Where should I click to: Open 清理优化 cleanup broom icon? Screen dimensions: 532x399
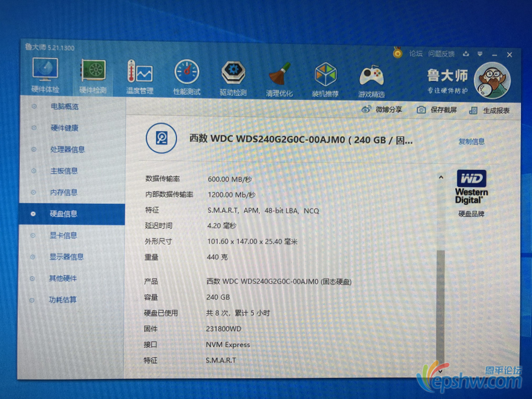(279, 79)
